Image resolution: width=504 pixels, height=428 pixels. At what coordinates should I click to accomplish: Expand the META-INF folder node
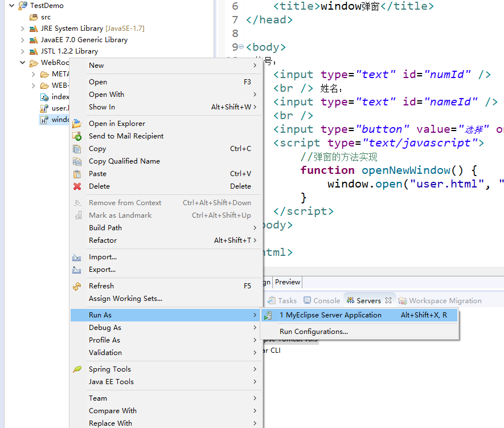33,74
